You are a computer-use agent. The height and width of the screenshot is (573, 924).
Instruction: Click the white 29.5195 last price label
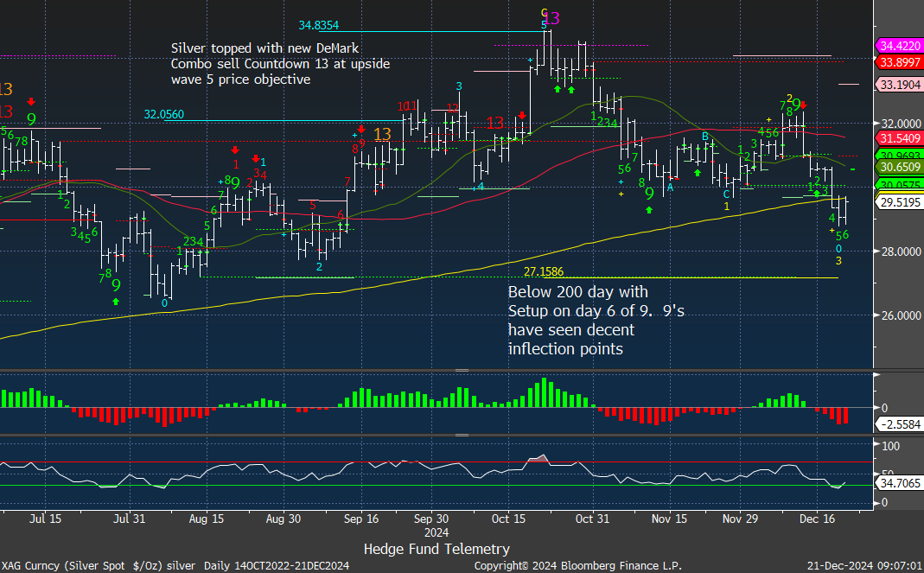point(899,203)
